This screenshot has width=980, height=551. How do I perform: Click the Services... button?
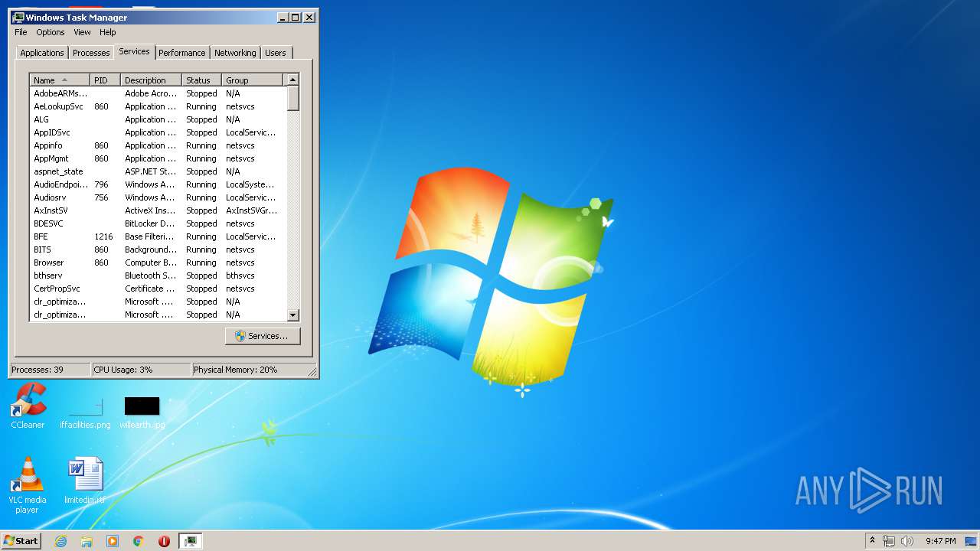coord(263,336)
